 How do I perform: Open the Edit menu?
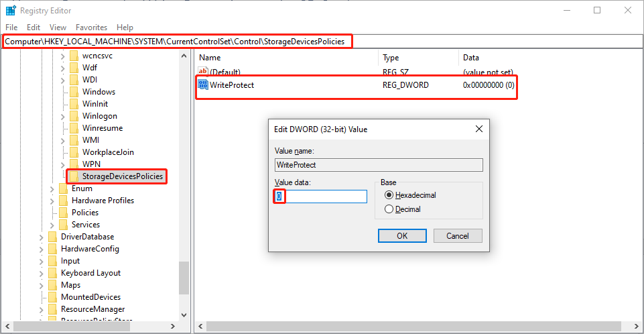(x=34, y=27)
